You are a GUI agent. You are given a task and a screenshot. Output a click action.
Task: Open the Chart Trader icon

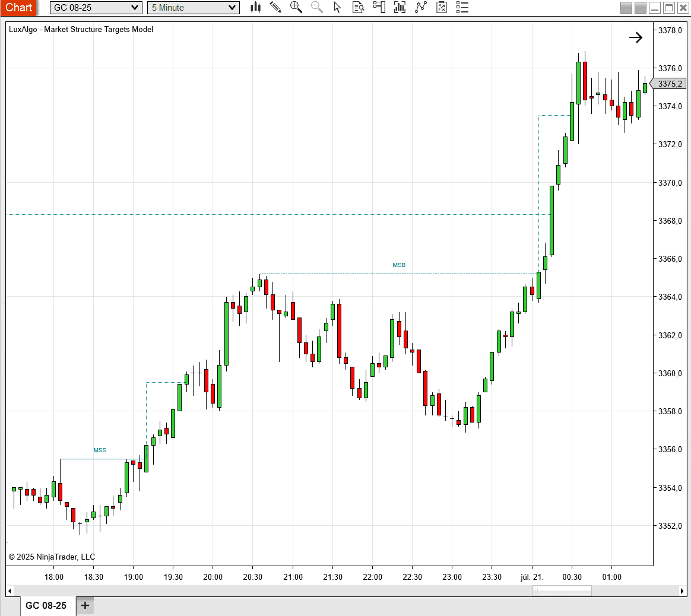click(x=379, y=8)
